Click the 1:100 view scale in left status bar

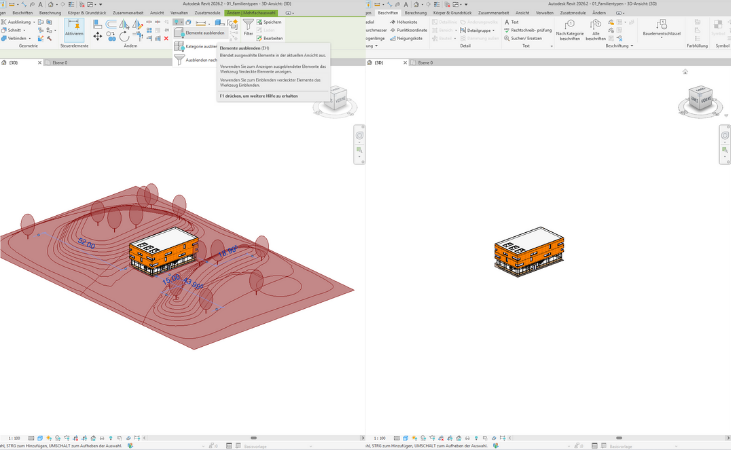pos(14,438)
